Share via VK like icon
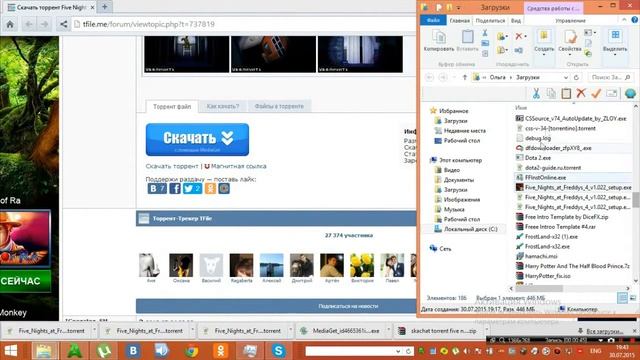This screenshot has width=640, height=360. (x=157, y=189)
